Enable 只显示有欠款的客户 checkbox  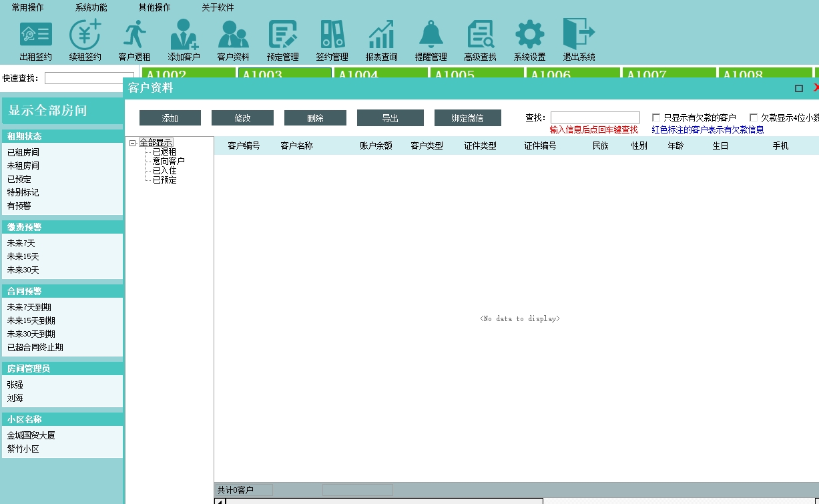coord(656,117)
